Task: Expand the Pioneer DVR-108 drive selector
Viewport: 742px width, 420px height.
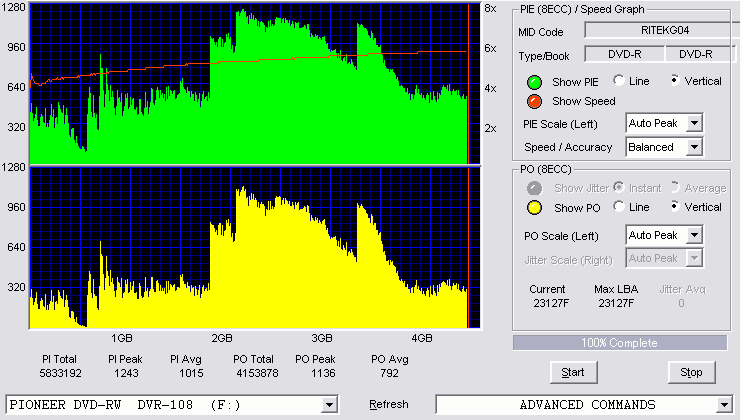Action: tap(329, 405)
